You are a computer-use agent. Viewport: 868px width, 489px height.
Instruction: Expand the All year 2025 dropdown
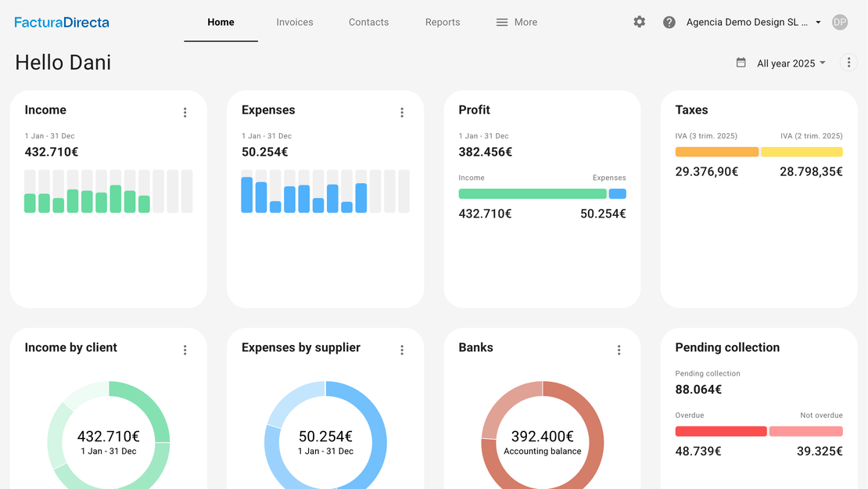coord(791,63)
